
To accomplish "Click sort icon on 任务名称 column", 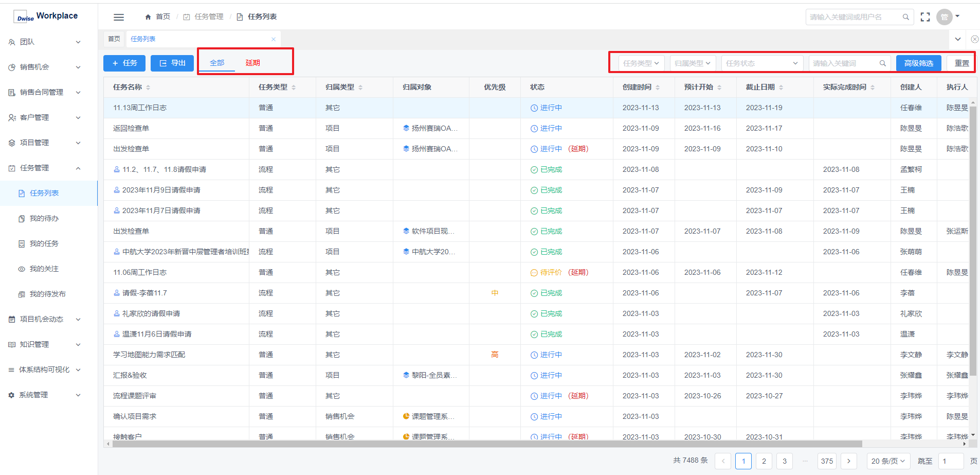I will tap(148, 87).
